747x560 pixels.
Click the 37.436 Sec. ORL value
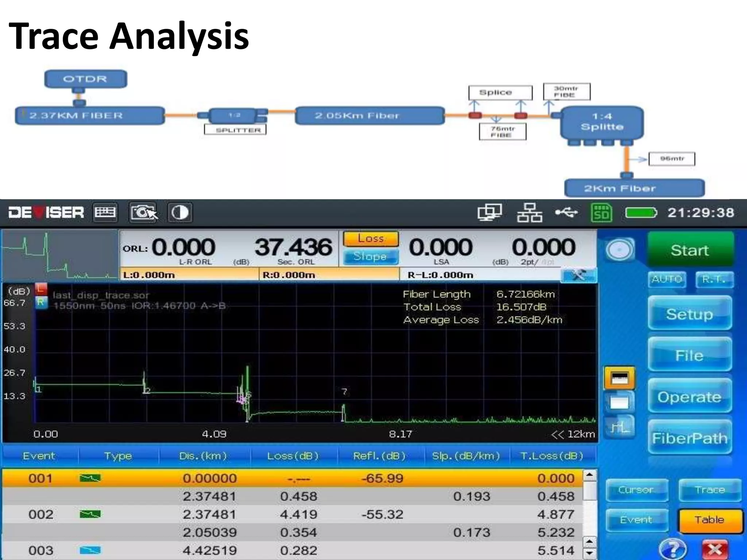(294, 247)
